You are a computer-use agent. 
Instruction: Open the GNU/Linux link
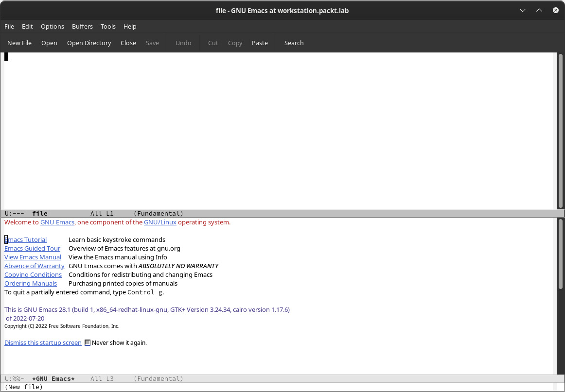coord(160,222)
